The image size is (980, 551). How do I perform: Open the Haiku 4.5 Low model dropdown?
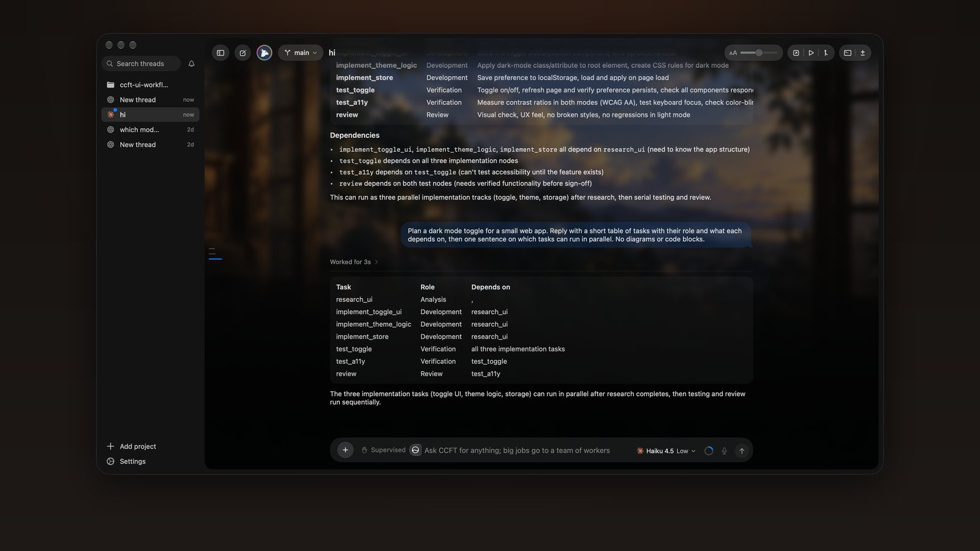pos(666,451)
